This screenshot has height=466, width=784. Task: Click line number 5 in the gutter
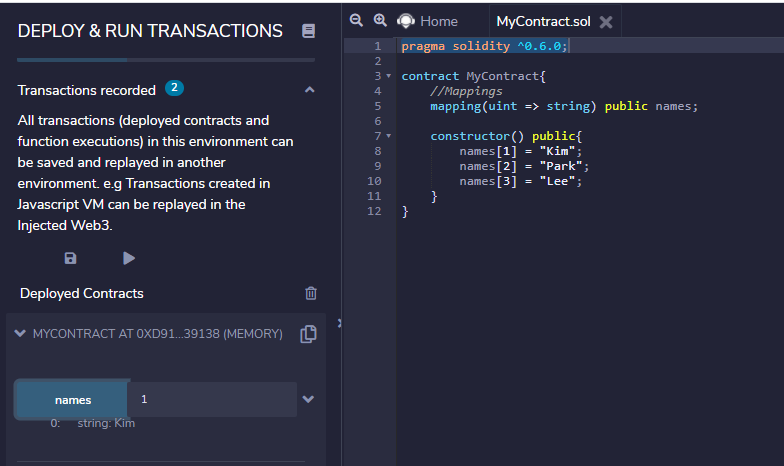click(x=378, y=106)
